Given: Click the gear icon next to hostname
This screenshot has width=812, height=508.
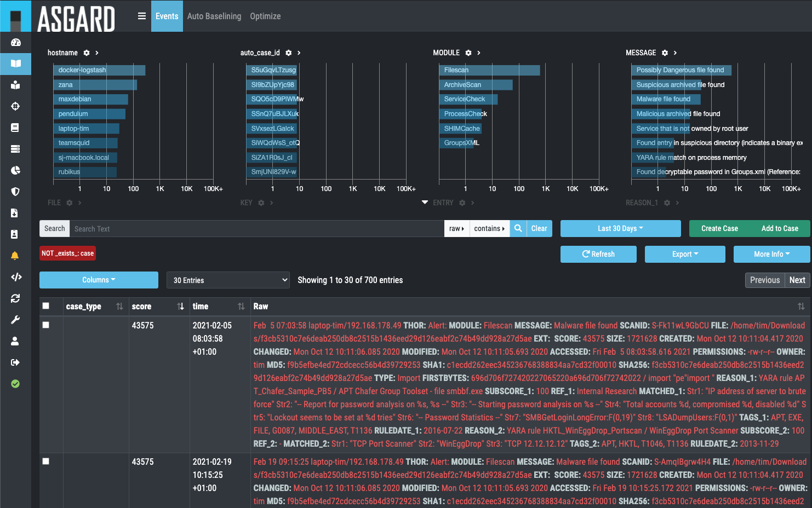Looking at the screenshot, I should click(x=87, y=53).
